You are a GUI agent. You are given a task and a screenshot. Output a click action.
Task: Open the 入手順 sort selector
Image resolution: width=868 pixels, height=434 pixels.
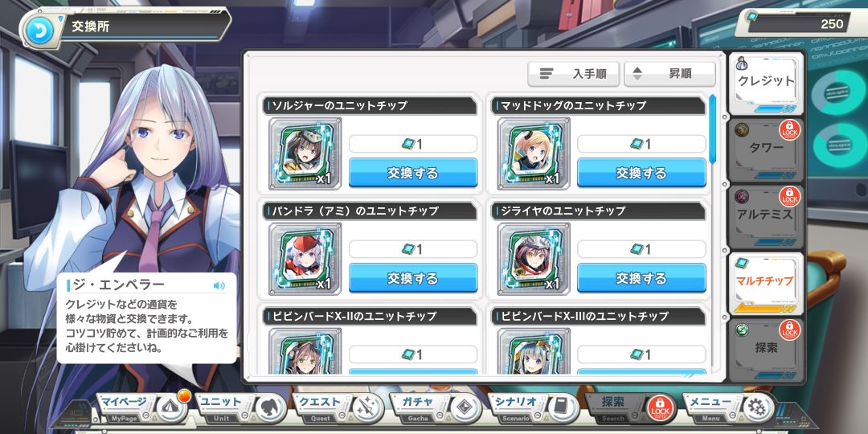point(574,74)
